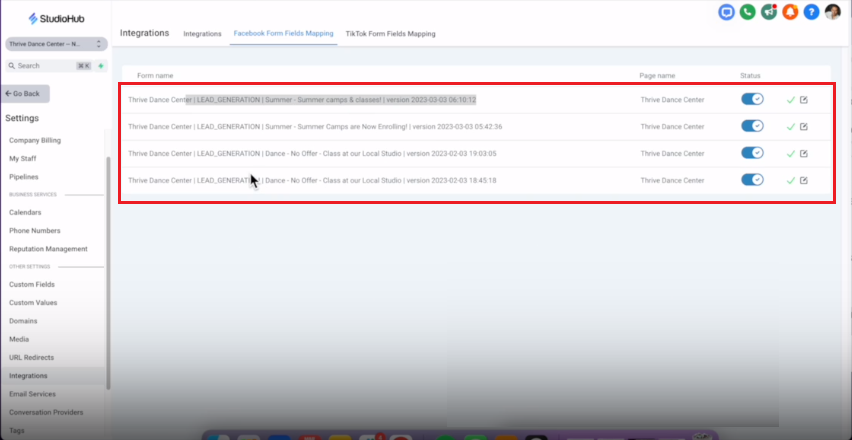Viewport: 852px width, 440px height.
Task: Toggle status of Summer camps & classes form
Action: (x=753, y=99)
